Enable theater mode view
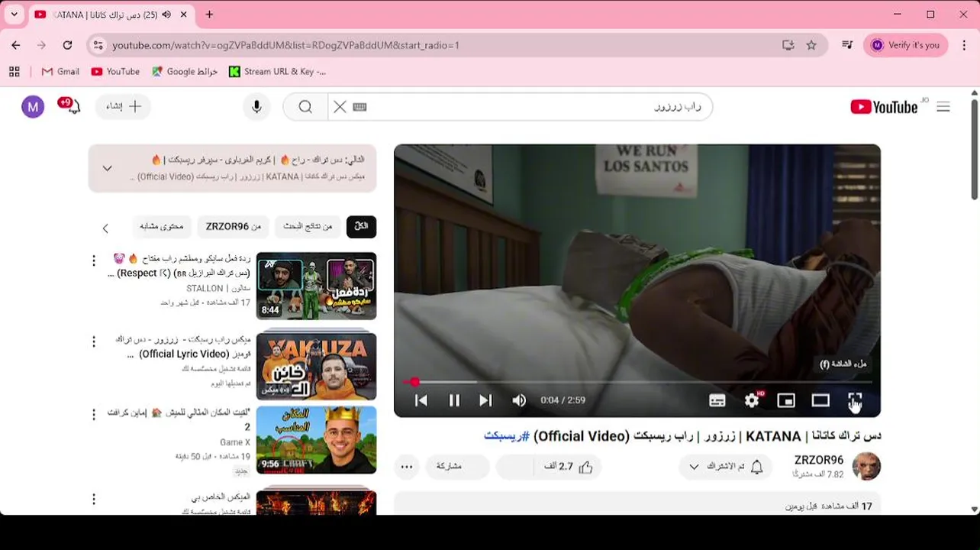 (x=820, y=400)
